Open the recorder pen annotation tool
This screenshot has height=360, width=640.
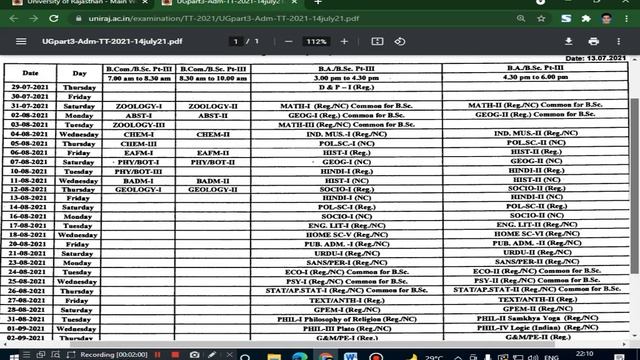pos(212,355)
